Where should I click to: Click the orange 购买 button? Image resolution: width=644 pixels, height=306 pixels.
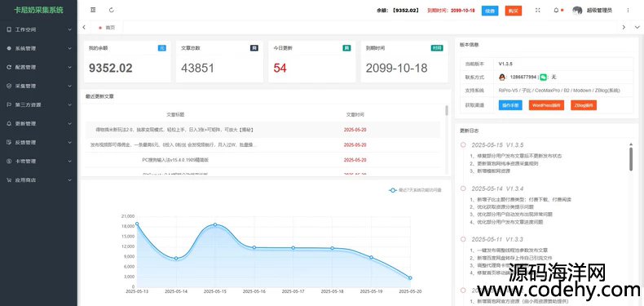point(514,11)
